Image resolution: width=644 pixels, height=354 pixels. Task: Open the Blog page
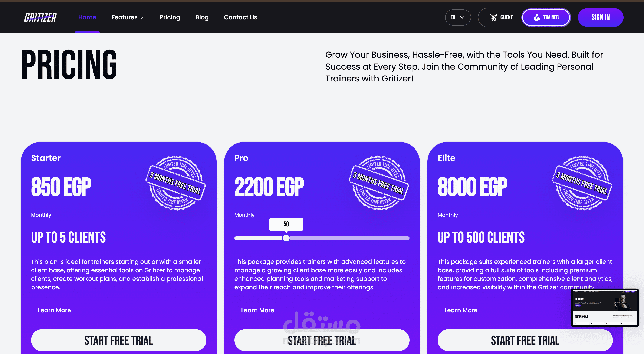coord(202,17)
